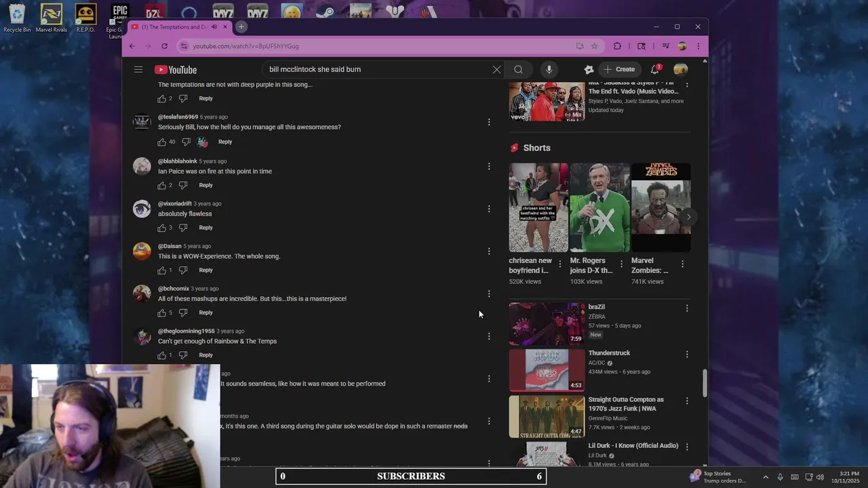The image size is (868, 488).
Task: Launch R.E.P.O. desktop shortcut
Action: click(x=85, y=18)
